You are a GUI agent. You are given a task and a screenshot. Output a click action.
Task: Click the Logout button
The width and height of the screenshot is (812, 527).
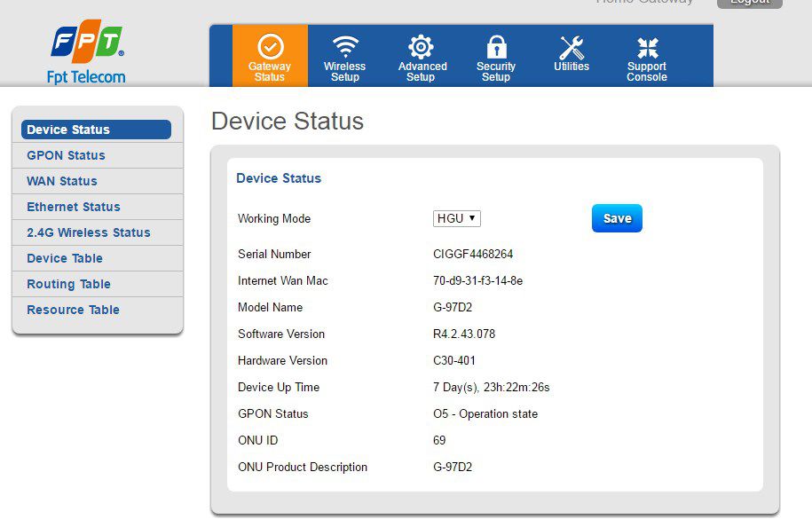[x=749, y=3]
